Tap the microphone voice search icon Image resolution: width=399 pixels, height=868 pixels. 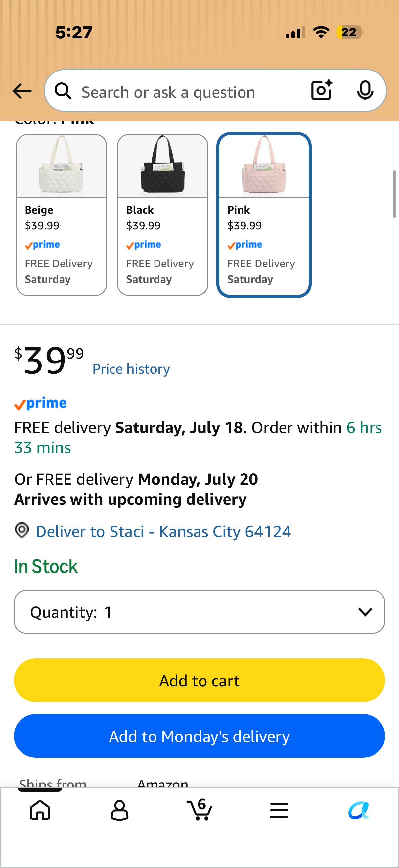tap(365, 91)
